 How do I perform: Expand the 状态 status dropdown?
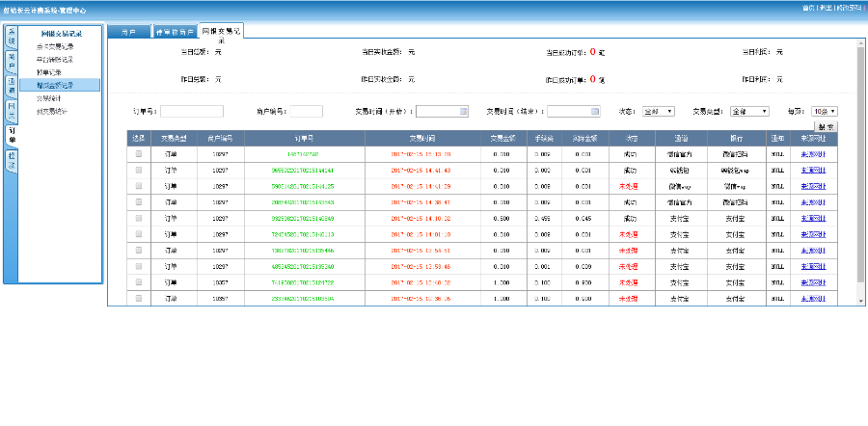(659, 112)
